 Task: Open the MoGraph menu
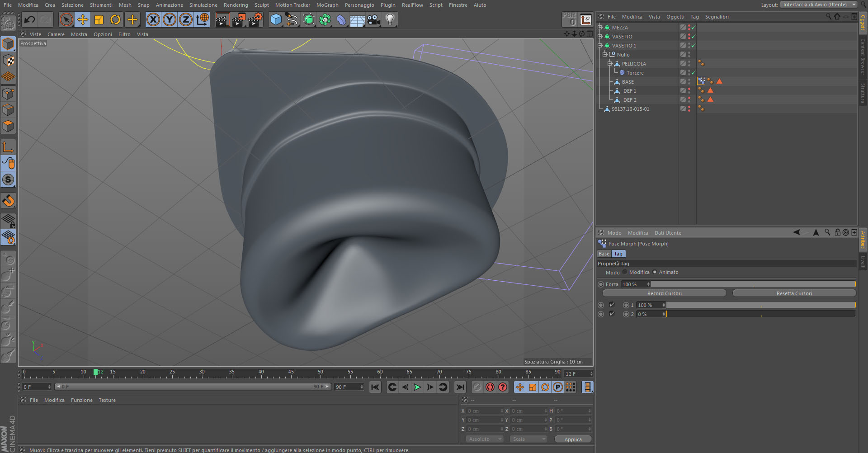(327, 5)
